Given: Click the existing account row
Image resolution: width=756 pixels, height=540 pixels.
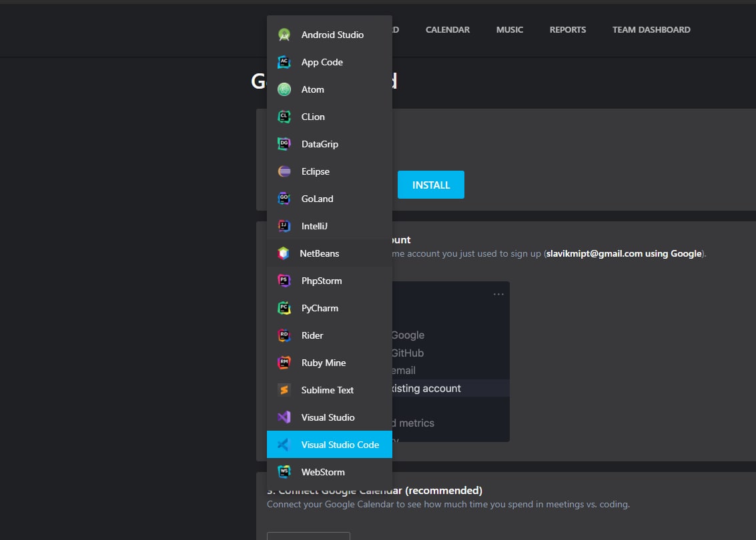Looking at the screenshot, I should (451, 388).
